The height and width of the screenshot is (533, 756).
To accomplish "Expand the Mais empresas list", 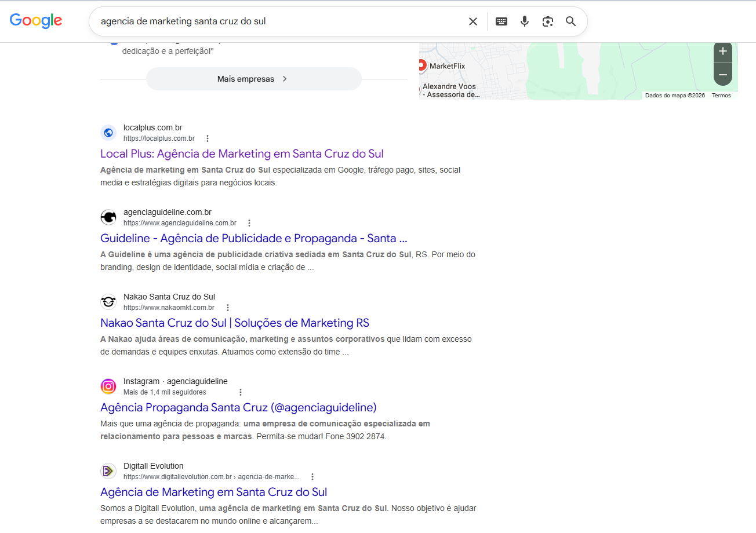I will pyautogui.click(x=253, y=79).
